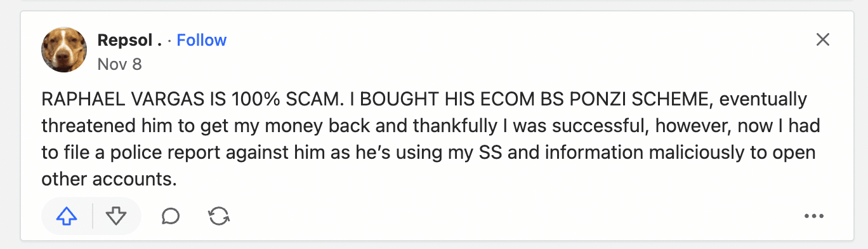Share the post using circular arrows icon
The width and height of the screenshot is (868, 249).
[219, 217]
